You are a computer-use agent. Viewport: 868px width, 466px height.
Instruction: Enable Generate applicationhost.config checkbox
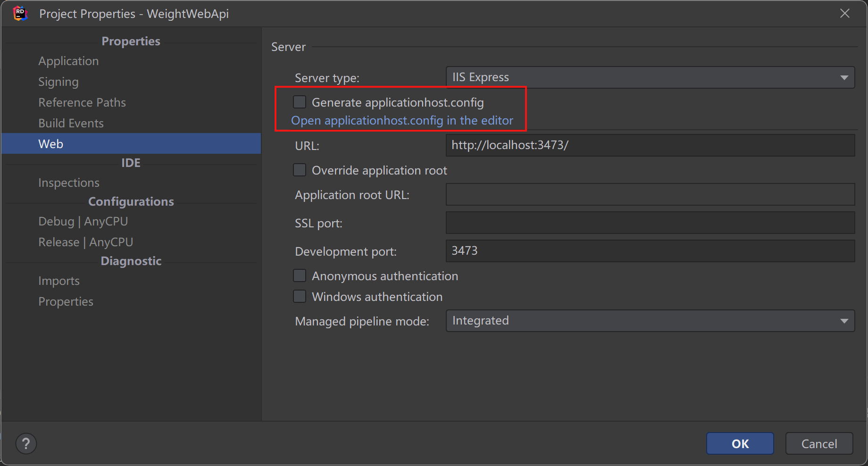pos(300,102)
